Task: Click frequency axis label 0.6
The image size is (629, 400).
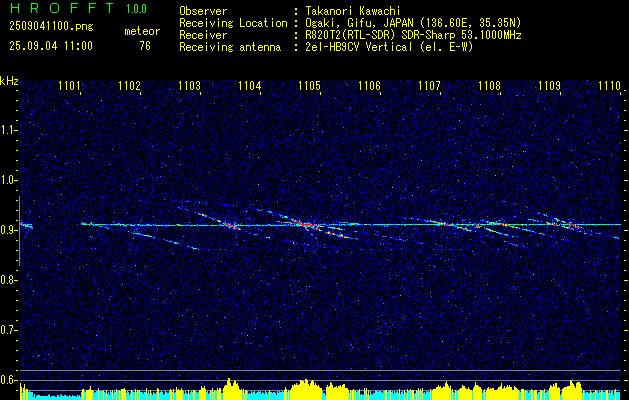Action: [x=7, y=380]
